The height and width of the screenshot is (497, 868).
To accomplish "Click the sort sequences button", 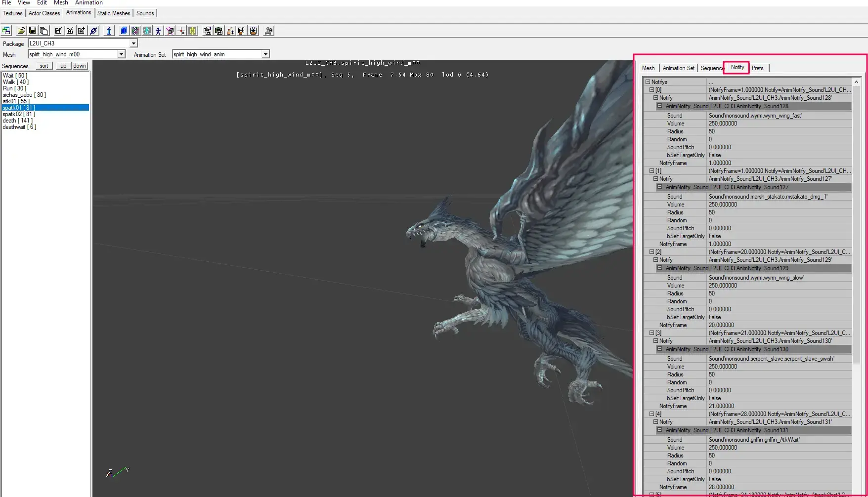I will [44, 66].
